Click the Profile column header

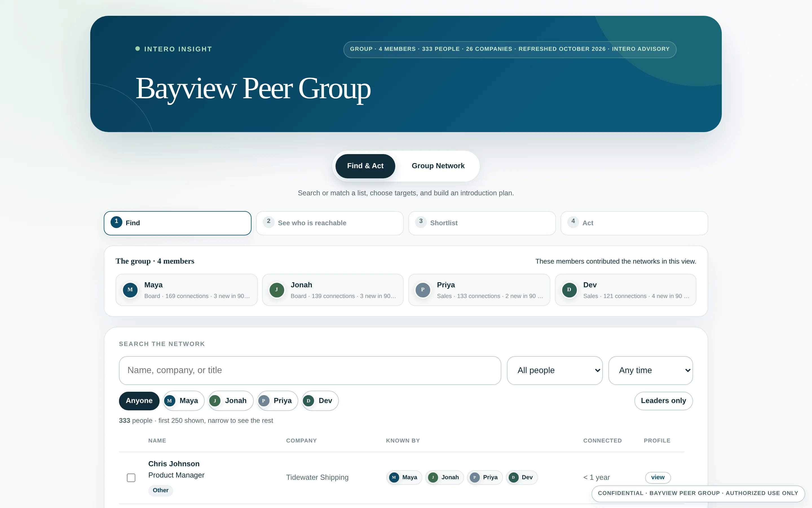657,441
